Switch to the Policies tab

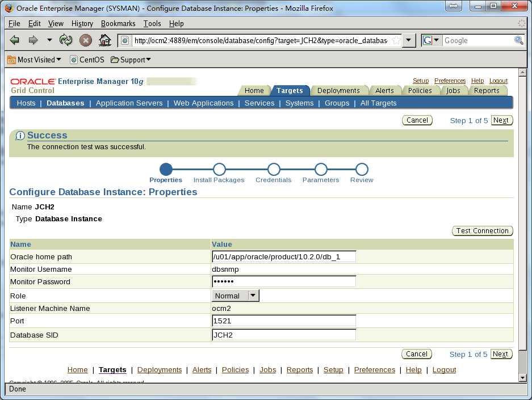click(x=420, y=91)
